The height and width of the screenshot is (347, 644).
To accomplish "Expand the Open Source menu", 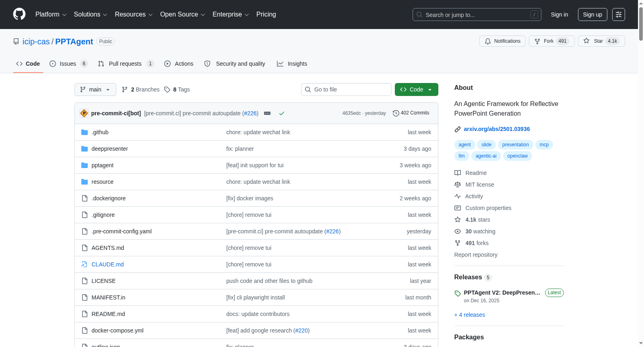I will coord(183,15).
